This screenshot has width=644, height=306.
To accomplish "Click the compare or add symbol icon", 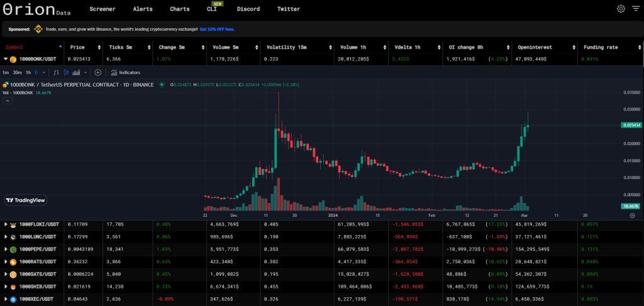I will 97,72.
